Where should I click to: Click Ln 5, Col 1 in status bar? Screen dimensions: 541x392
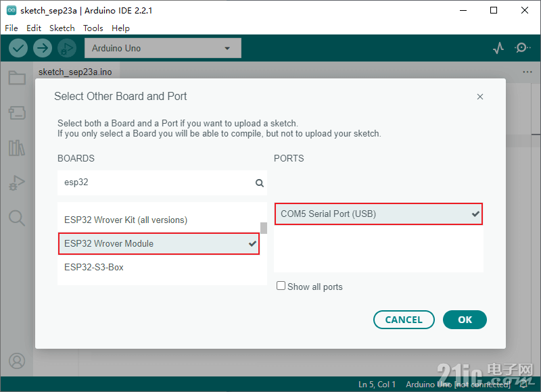pyautogui.click(x=377, y=384)
